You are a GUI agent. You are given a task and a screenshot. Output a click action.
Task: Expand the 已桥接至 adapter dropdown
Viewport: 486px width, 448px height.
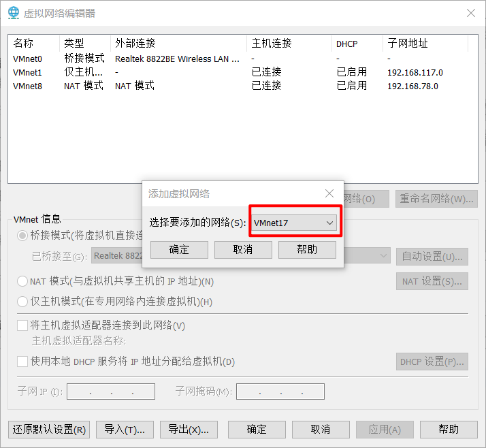383,256
